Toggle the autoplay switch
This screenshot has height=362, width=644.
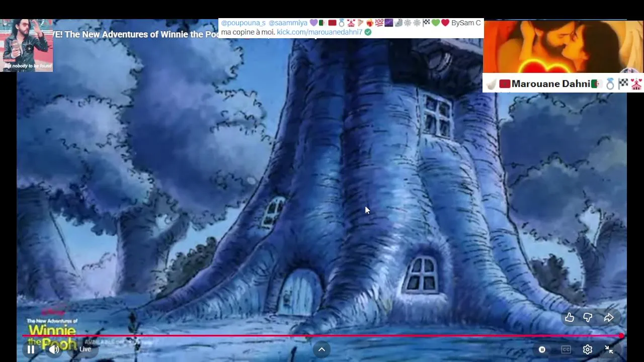click(542, 349)
